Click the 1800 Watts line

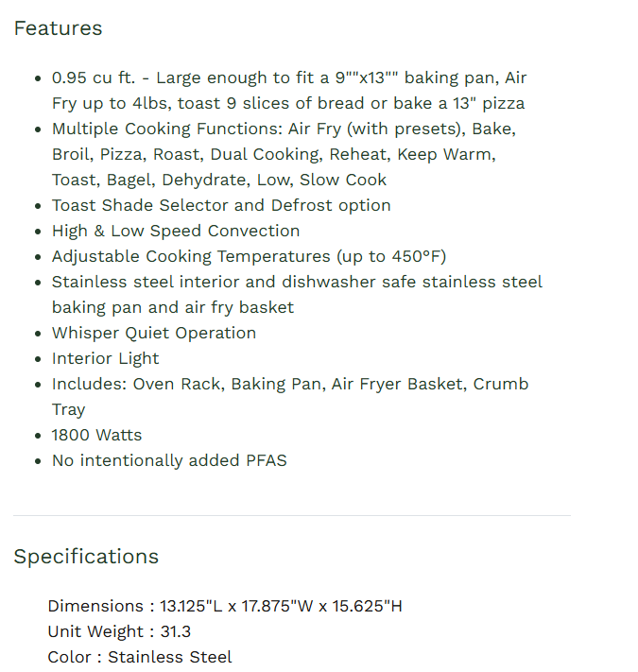97,435
